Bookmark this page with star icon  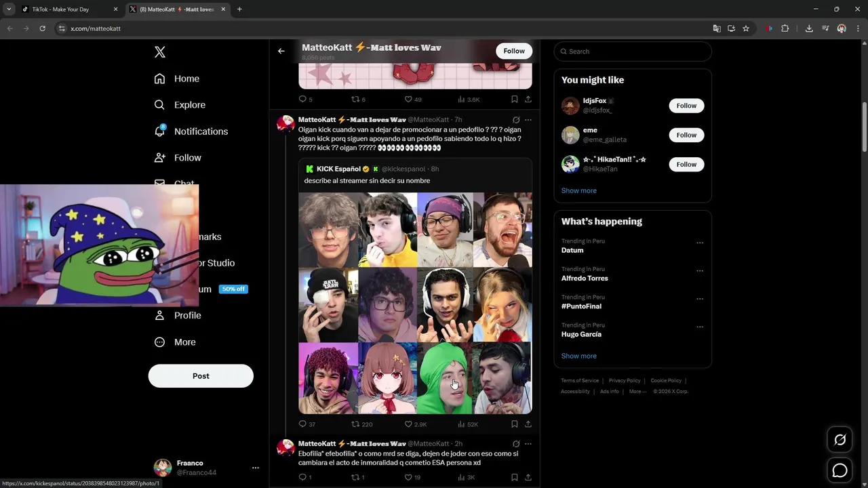point(746,28)
